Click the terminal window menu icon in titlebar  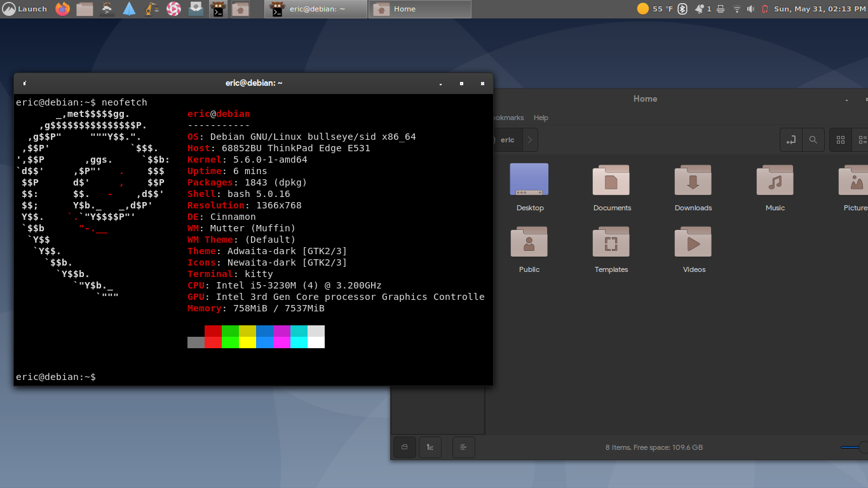(x=24, y=83)
